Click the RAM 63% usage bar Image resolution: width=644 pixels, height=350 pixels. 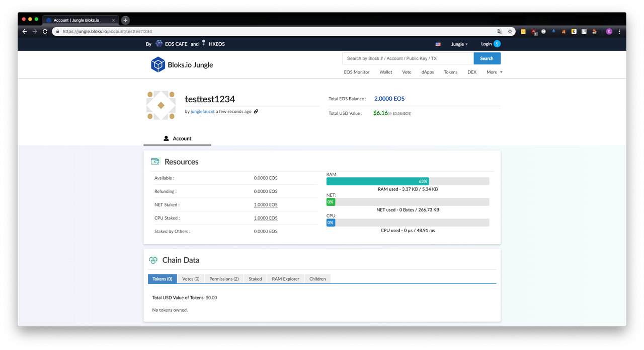point(408,181)
